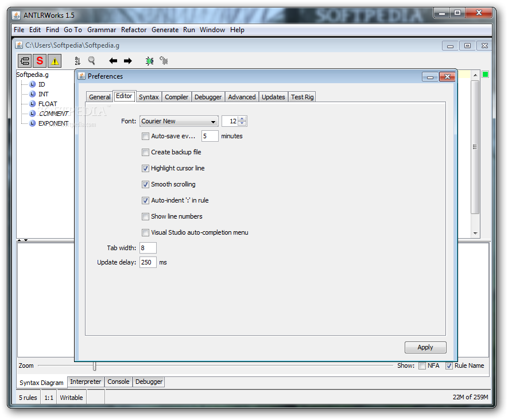Click the gray bug debug-again icon
This screenshot has width=508, height=420.
coord(164,61)
